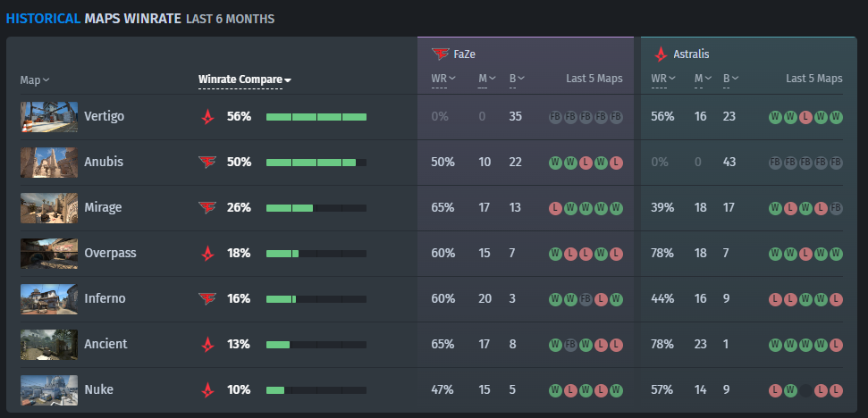Sort by FaZe M column
This screenshot has height=418, width=868.
[487, 79]
